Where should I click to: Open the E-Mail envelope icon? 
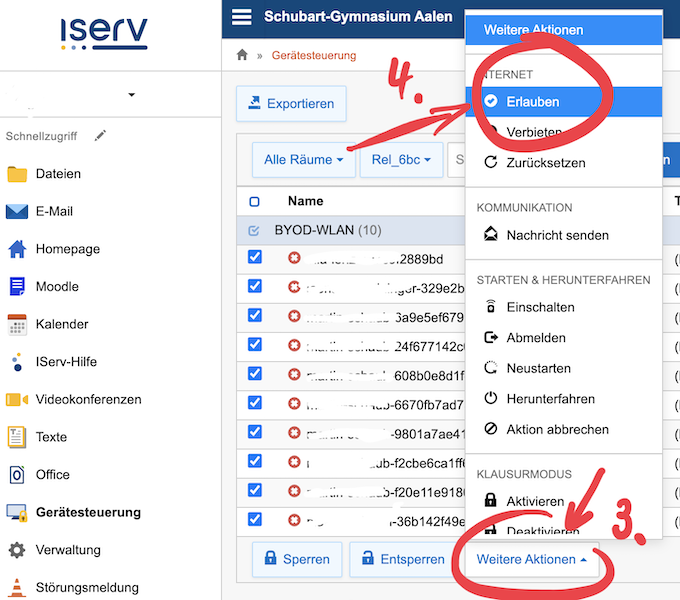tap(17, 212)
